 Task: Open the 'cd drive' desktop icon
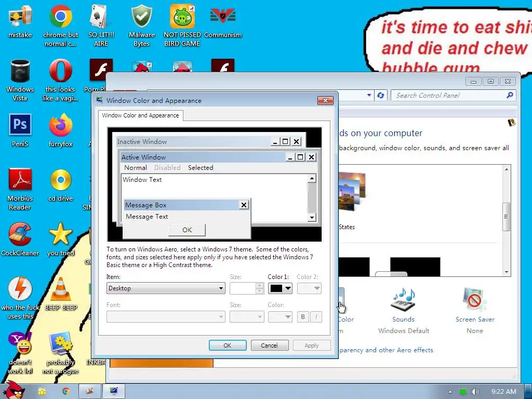(60, 185)
